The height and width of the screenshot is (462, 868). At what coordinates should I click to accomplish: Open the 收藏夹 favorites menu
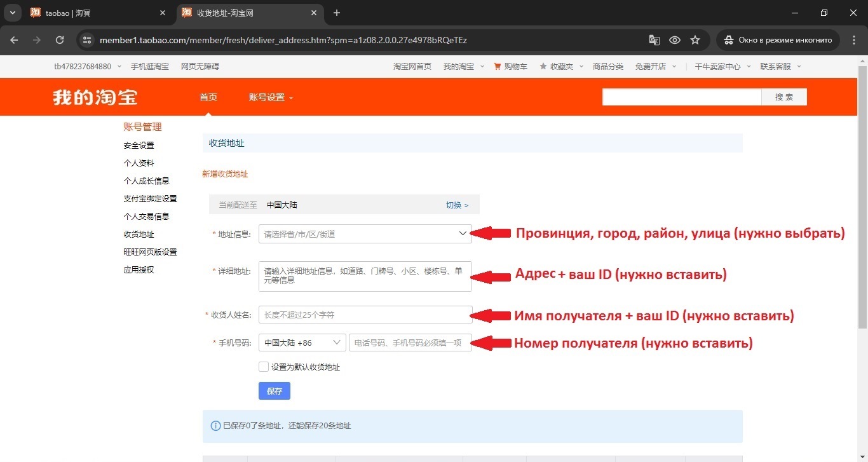coord(561,66)
